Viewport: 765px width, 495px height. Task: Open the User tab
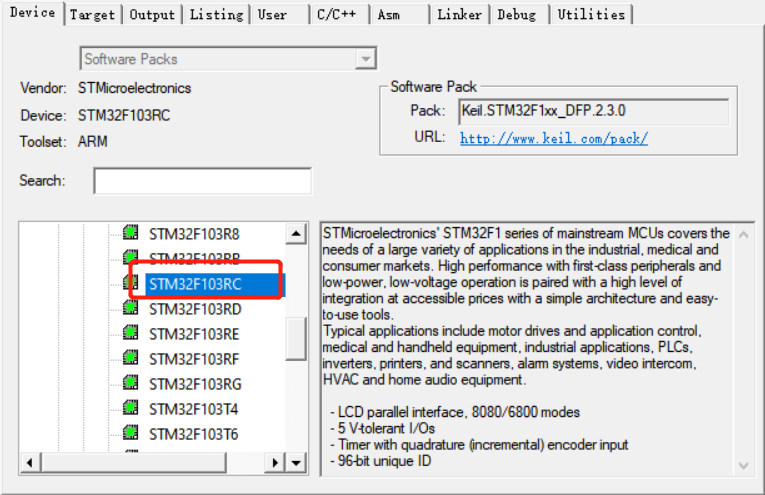pos(280,15)
